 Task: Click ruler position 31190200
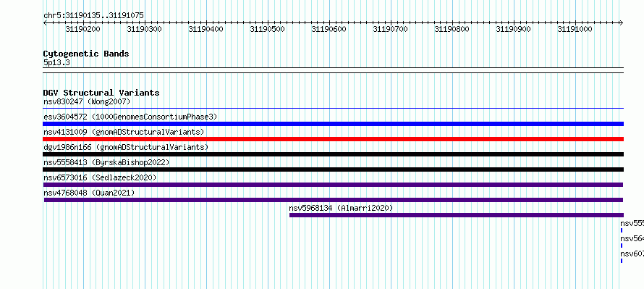coord(82,29)
